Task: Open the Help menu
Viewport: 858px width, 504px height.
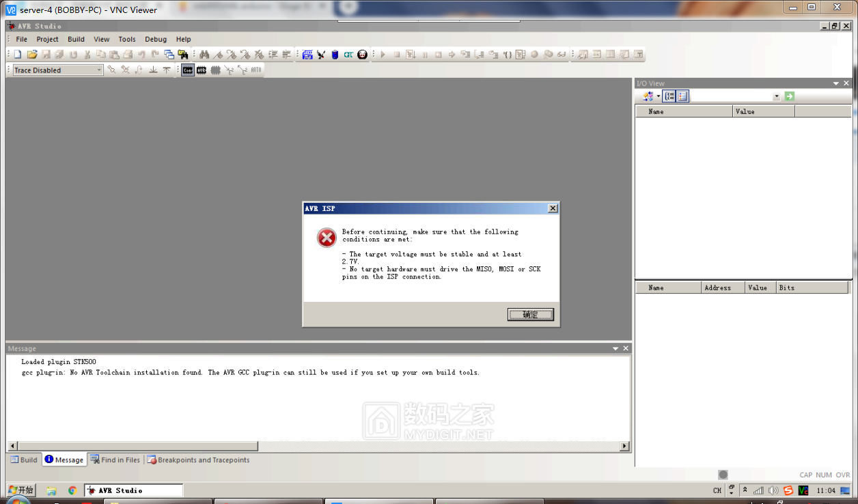Action: [184, 39]
